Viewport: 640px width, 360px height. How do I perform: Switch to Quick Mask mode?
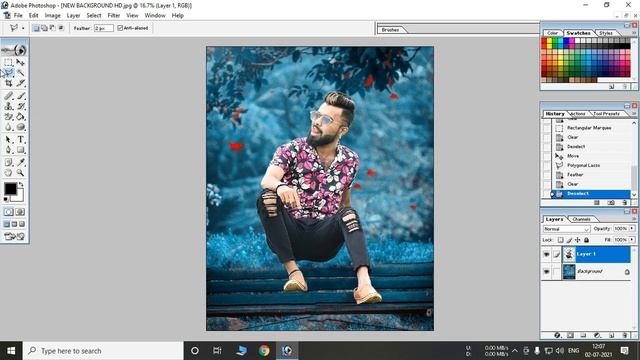(20, 212)
